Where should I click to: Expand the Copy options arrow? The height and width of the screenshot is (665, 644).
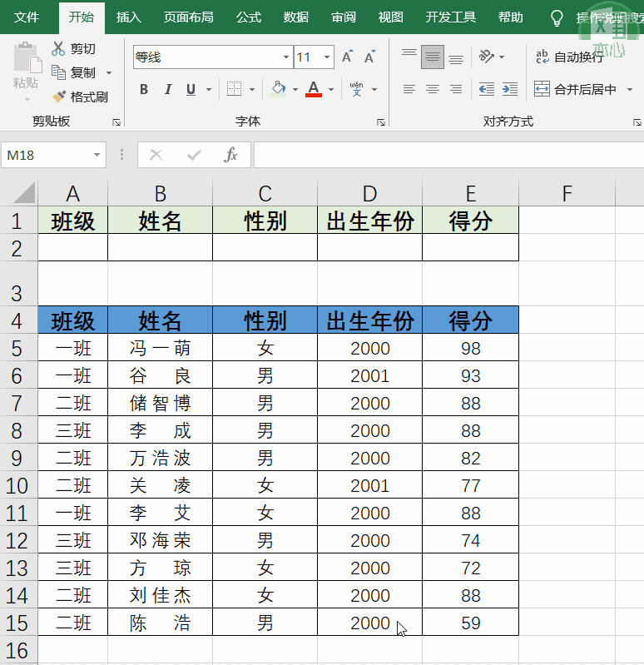pyautogui.click(x=109, y=73)
